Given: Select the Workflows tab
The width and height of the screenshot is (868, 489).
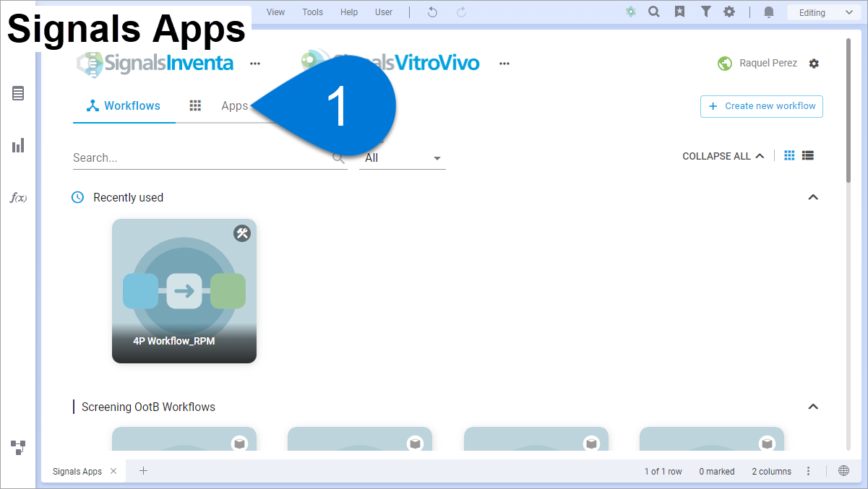Looking at the screenshot, I should pos(124,106).
